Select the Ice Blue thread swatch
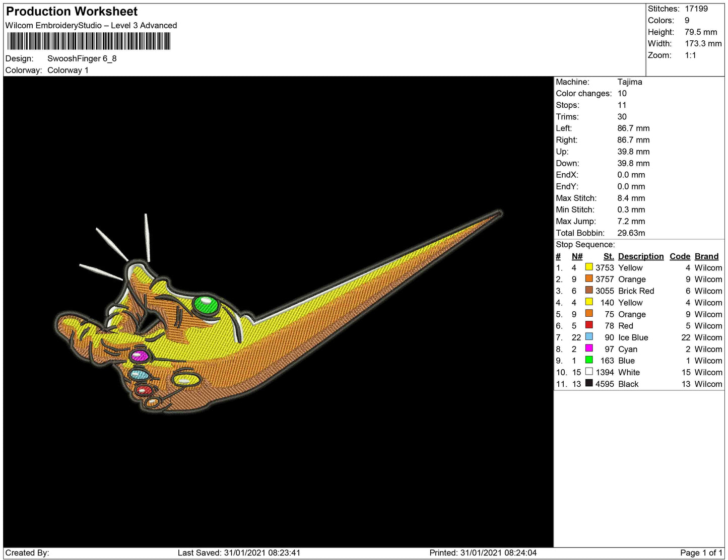Viewport: 728px width, 560px height. click(x=588, y=337)
